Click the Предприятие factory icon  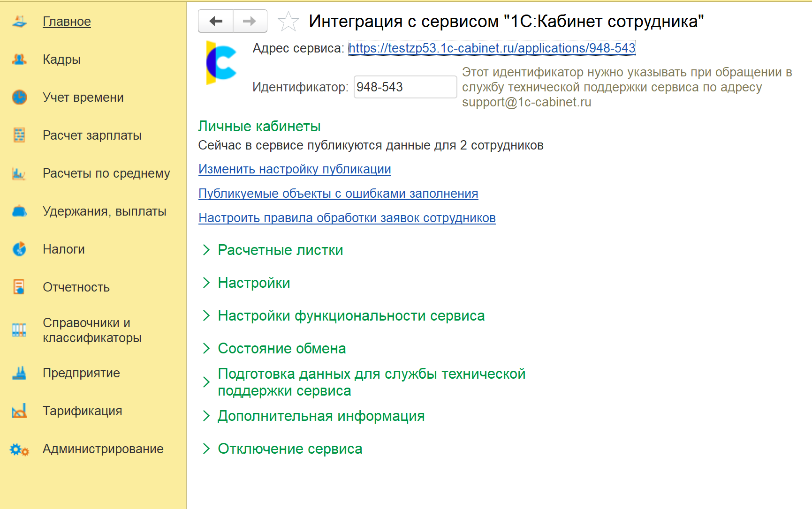(19, 373)
